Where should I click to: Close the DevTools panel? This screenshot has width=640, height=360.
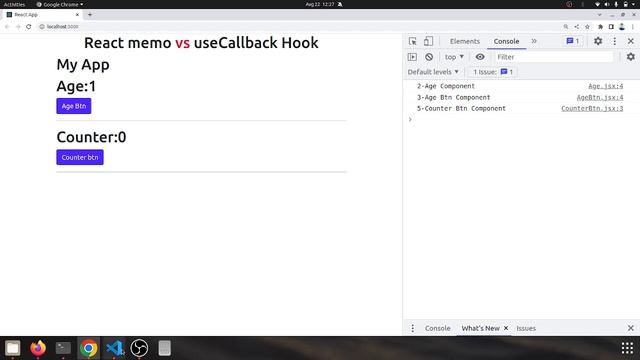[x=631, y=41]
